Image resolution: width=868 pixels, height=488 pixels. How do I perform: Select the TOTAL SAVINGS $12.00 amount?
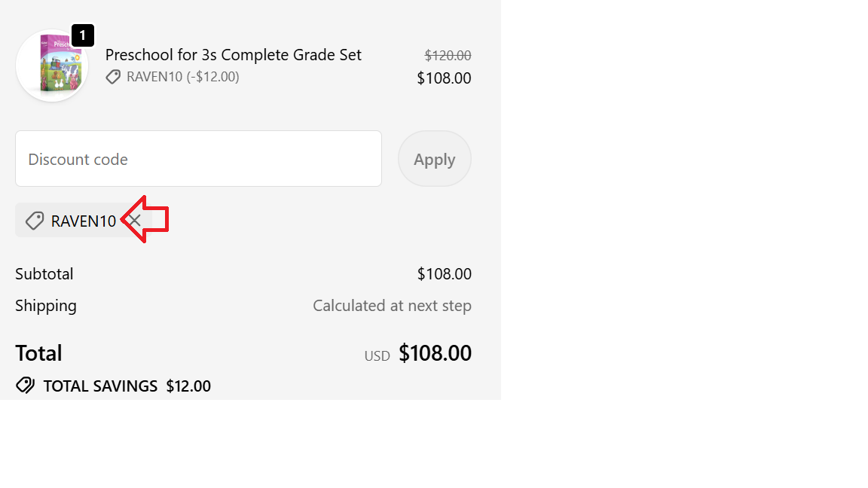188,386
